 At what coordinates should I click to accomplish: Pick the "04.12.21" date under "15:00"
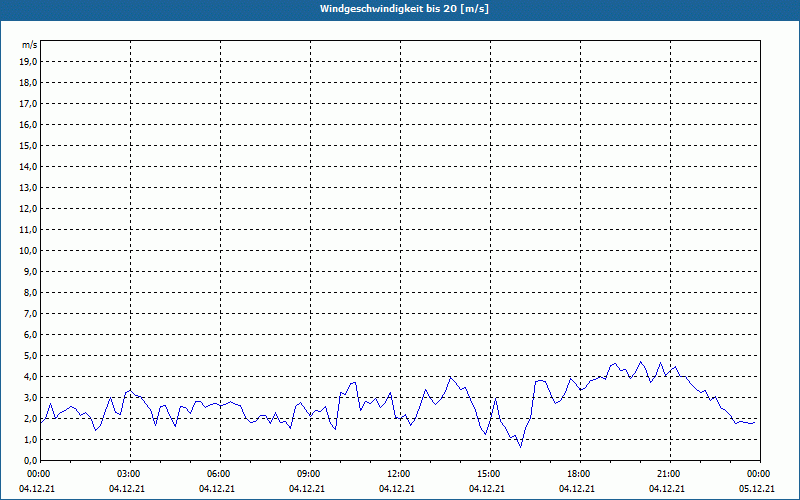pos(487,489)
